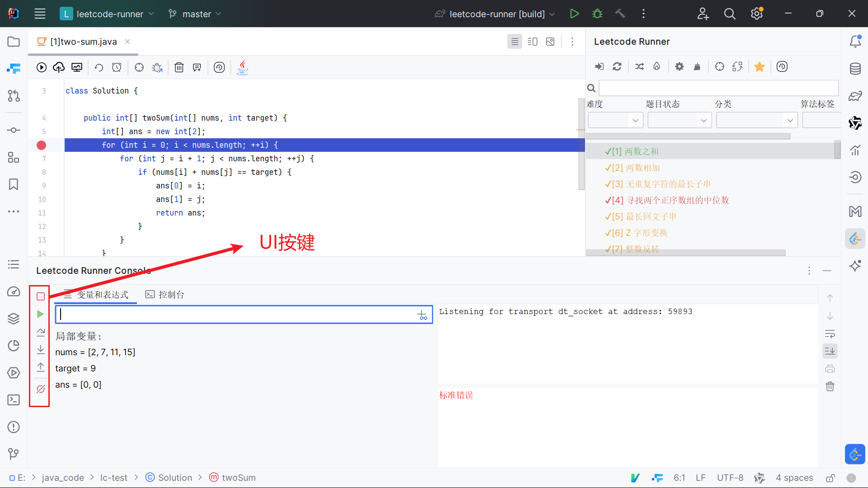Start debugging with the bug arrow icon
Viewport: 868px width, 488px height.
(x=157, y=67)
